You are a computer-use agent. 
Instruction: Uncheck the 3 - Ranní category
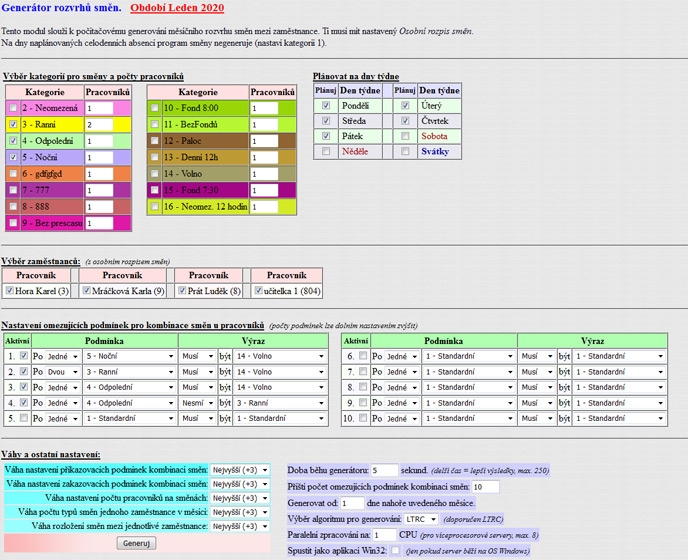(x=14, y=124)
